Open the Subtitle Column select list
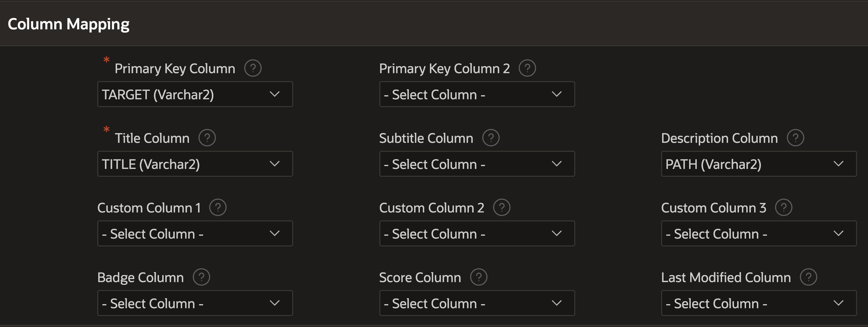The width and height of the screenshot is (868, 327). 477,164
